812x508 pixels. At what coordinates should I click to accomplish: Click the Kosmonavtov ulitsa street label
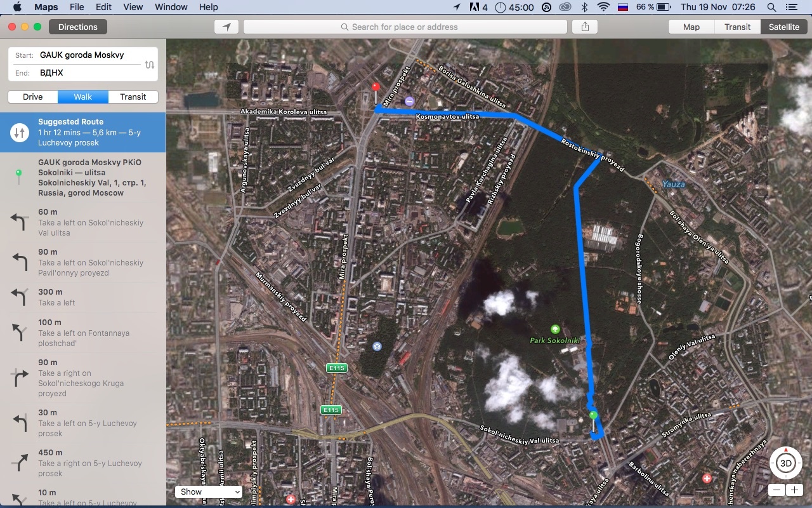448,117
